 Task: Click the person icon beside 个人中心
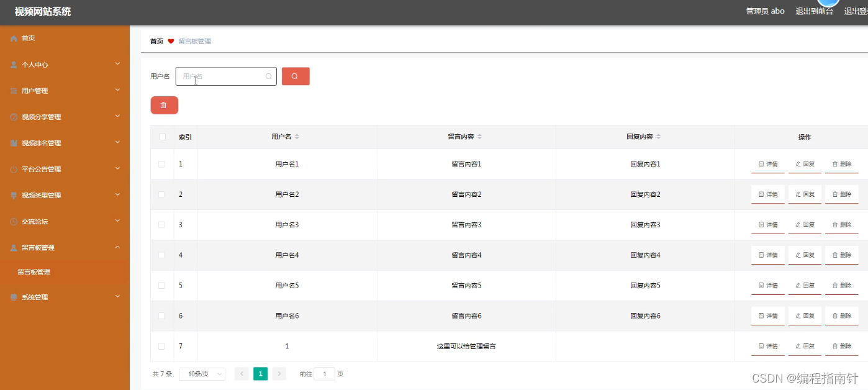point(14,65)
